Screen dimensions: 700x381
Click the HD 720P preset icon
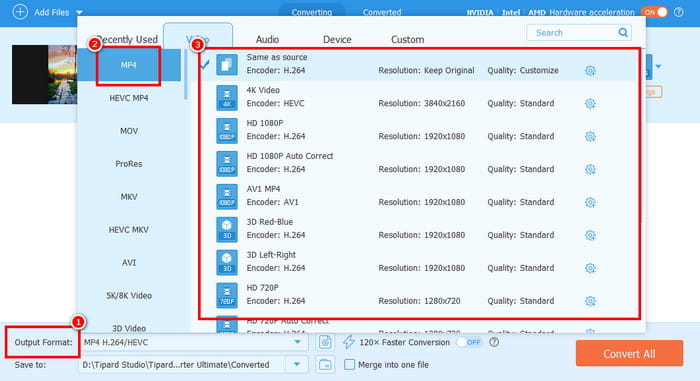227,296
